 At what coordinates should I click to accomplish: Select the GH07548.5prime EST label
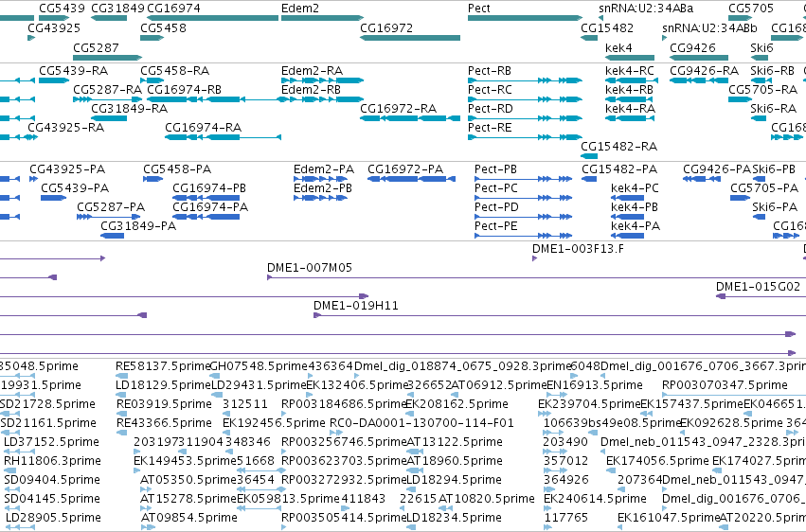coord(259,366)
